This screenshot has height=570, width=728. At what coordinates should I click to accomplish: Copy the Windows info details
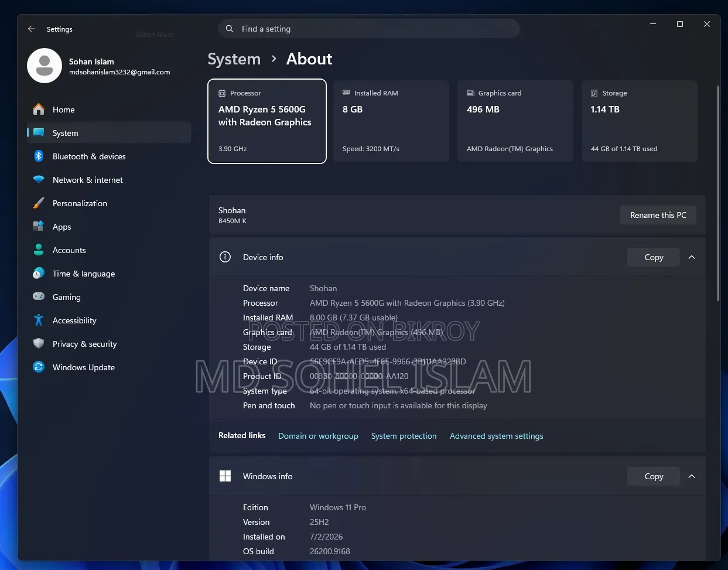(x=654, y=476)
